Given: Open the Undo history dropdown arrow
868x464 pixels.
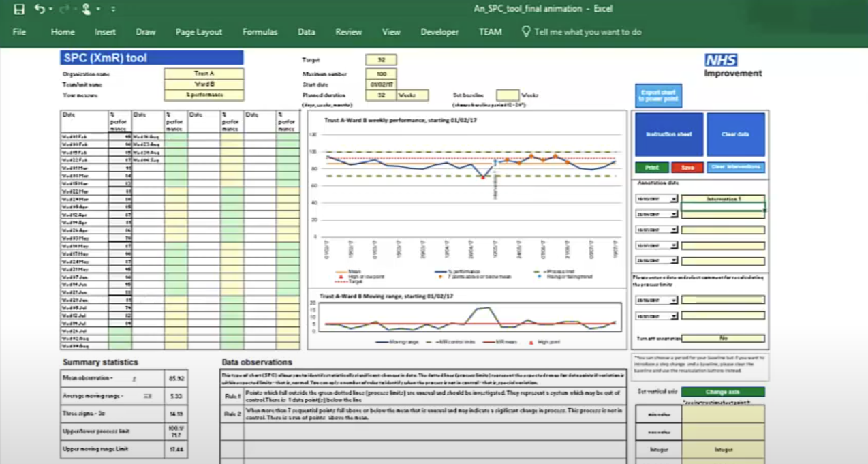Looking at the screenshot, I should [x=50, y=9].
